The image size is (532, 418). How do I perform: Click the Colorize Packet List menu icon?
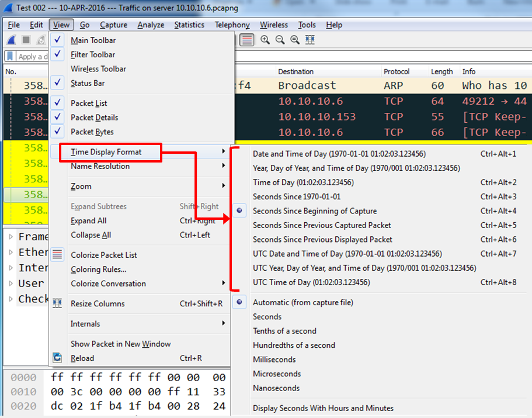pos(57,255)
